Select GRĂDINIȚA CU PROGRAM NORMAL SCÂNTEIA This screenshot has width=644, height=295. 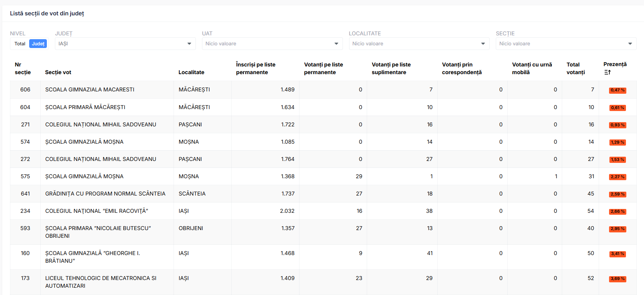(x=105, y=194)
